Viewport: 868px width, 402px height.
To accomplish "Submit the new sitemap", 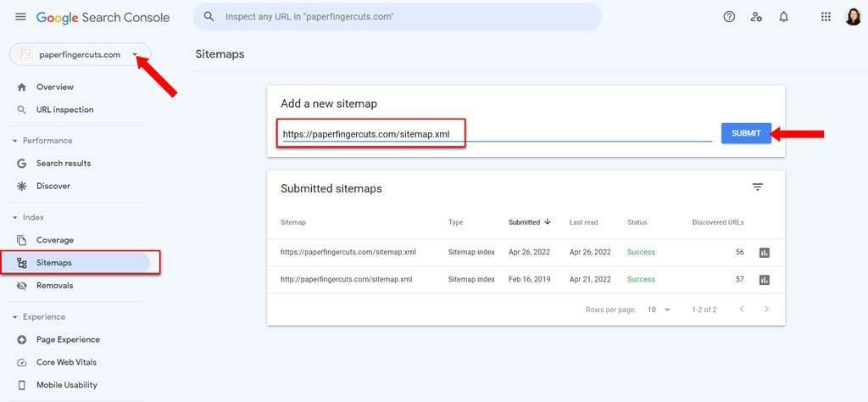I will tap(746, 133).
